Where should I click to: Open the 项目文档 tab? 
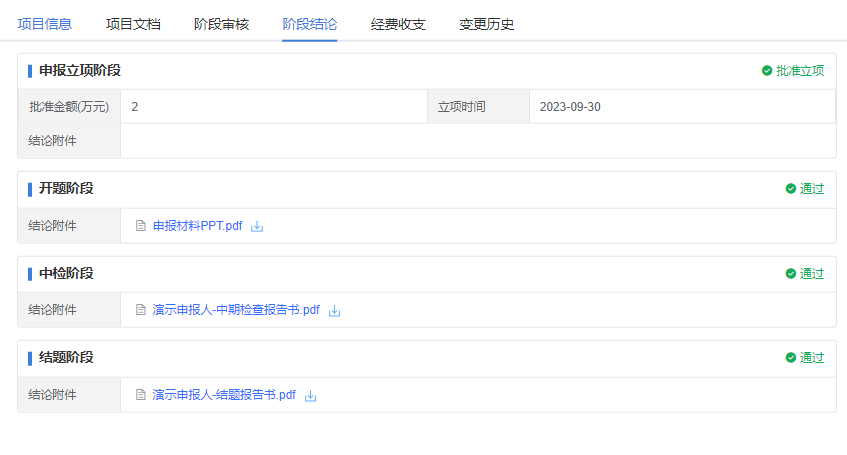point(133,24)
